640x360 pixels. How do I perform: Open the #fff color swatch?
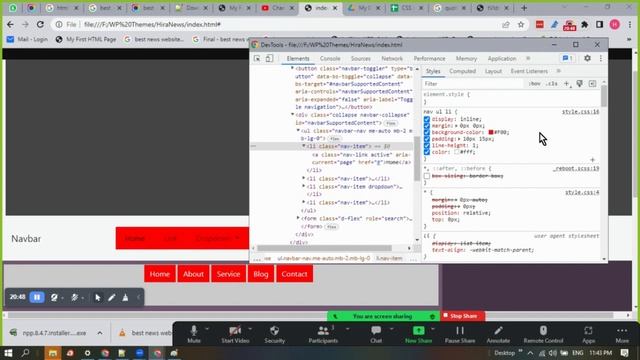tap(457, 152)
